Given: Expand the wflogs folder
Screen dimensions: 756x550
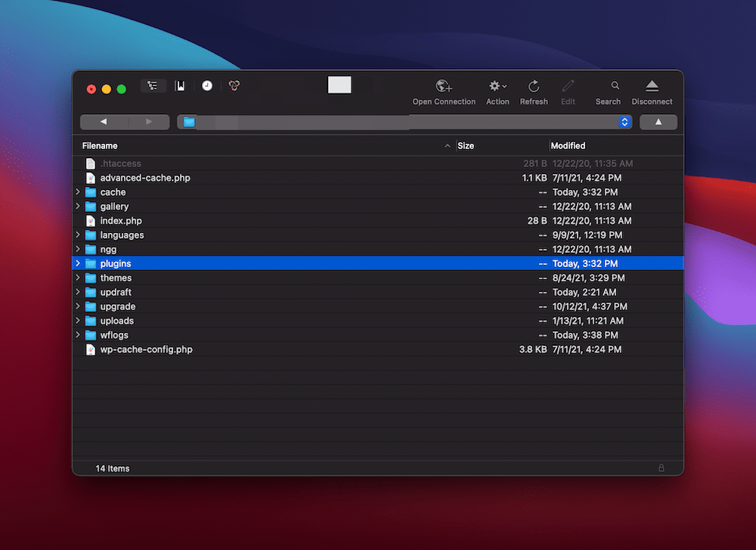Looking at the screenshot, I should pos(78,335).
